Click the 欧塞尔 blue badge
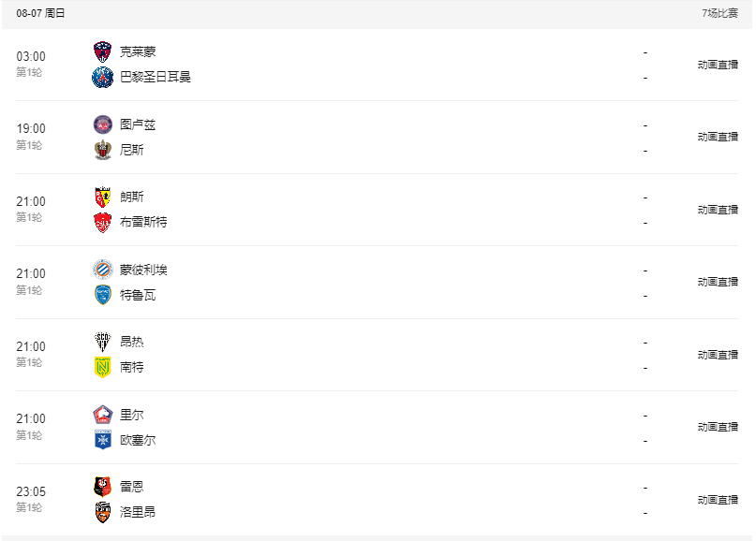This screenshot has width=756, height=541. [x=102, y=440]
